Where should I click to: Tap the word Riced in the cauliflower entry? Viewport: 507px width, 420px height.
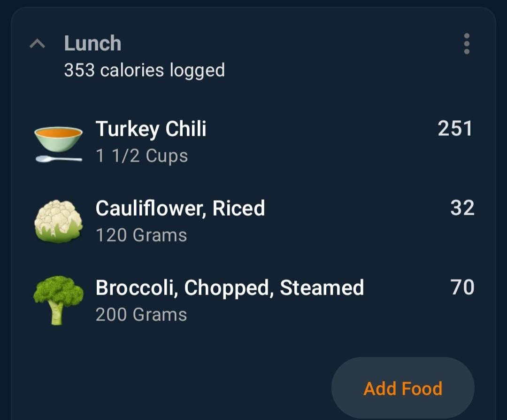click(x=238, y=208)
